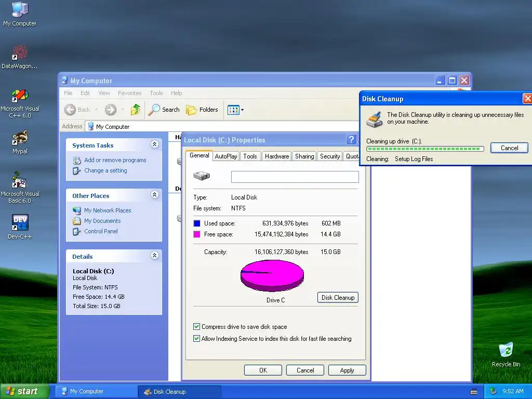This screenshot has width=532, height=399.
Task: Switch to the Tools tab in Properties
Action: [250, 156]
